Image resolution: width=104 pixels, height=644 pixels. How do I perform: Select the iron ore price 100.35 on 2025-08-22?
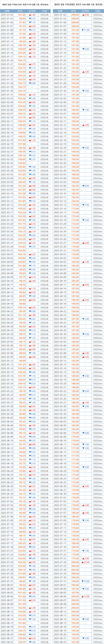point(21,642)
